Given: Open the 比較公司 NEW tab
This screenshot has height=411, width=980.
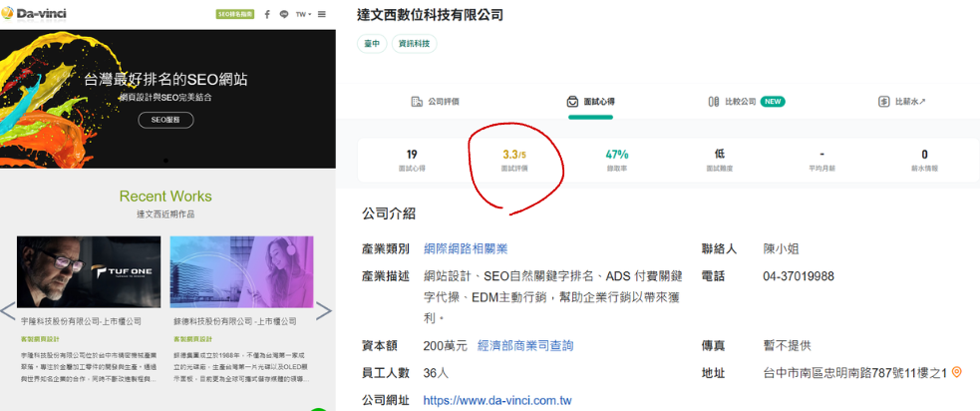Looking at the screenshot, I should pos(747,102).
